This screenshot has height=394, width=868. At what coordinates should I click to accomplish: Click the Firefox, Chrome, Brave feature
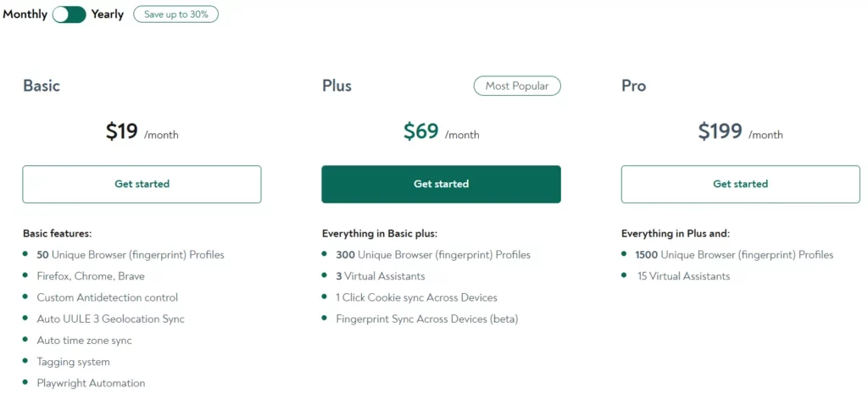coord(91,276)
